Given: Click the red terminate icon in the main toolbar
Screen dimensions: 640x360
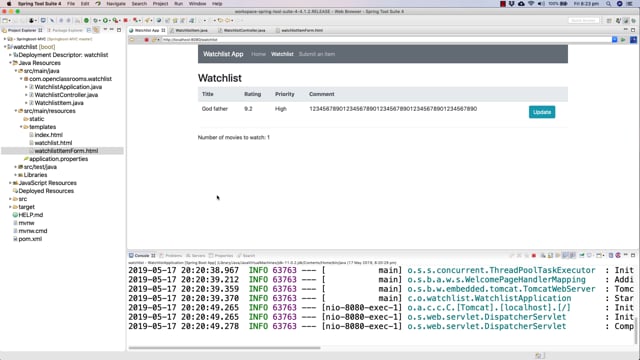Looking at the screenshot, I should [125, 20].
